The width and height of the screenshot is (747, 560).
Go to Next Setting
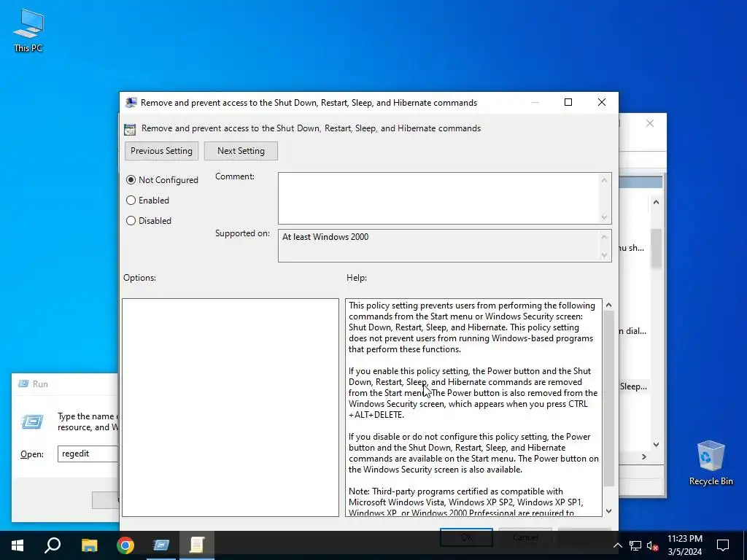point(241,151)
